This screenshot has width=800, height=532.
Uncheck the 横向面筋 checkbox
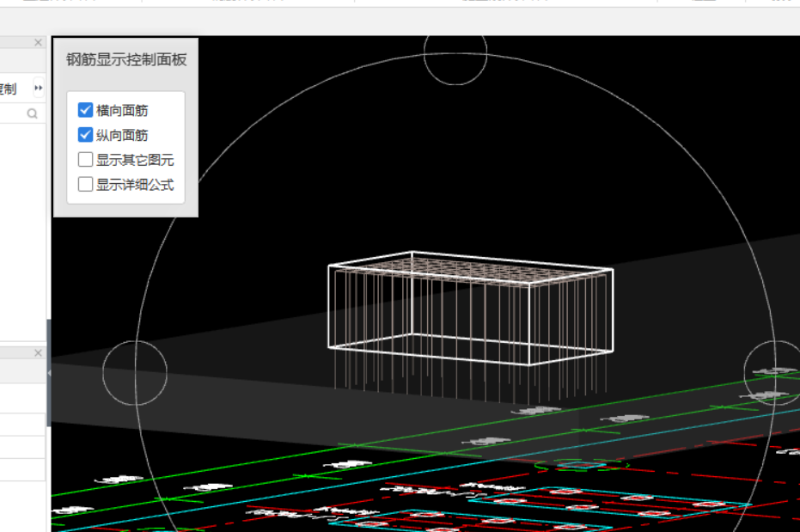85,110
